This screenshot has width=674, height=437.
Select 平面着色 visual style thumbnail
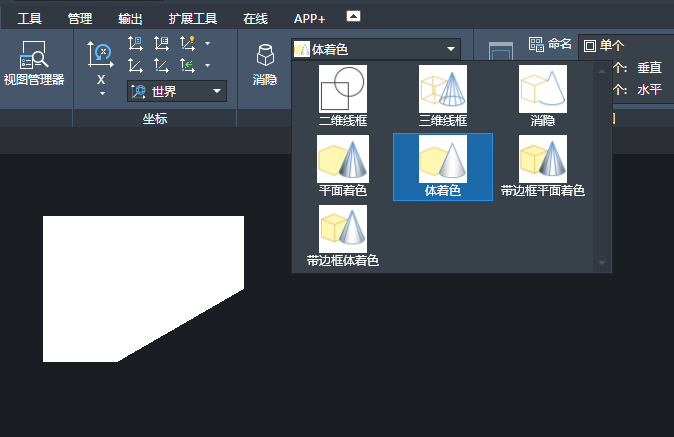pos(343,166)
